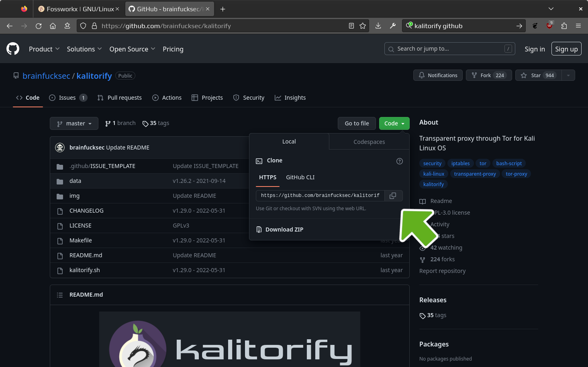
Task: Open the Firefox downloads panel
Action: tap(378, 26)
